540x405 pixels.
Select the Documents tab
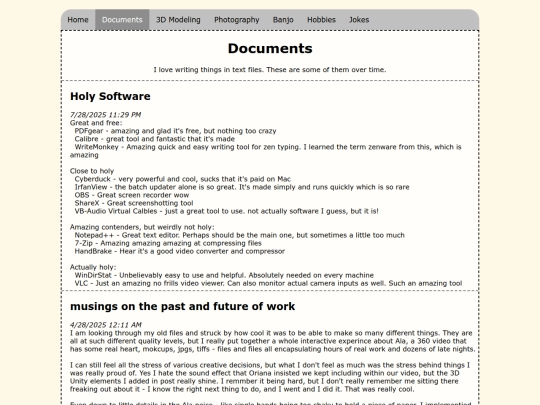(122, 20)
